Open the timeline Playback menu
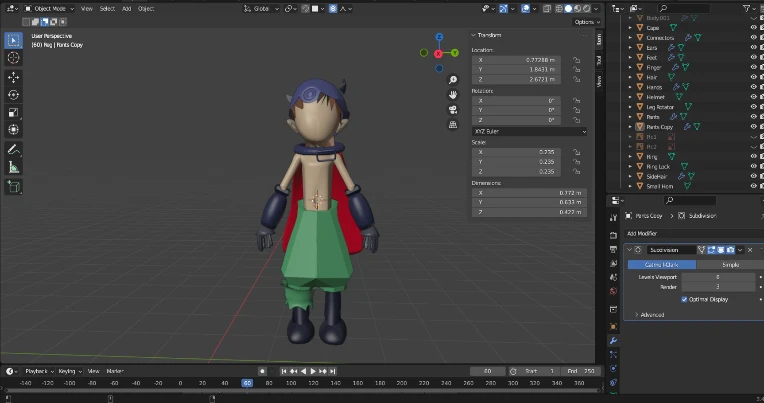Viewport: 764px width, 403px height. (39, 371)
